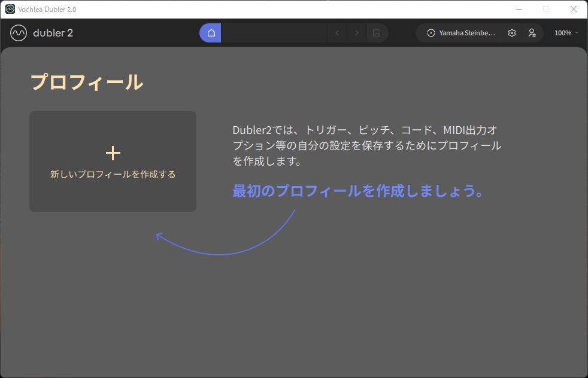The height and width of the screenshot is (378, 588).
Task: Click the profile name field in toolbar
Action: click(274, 33)
